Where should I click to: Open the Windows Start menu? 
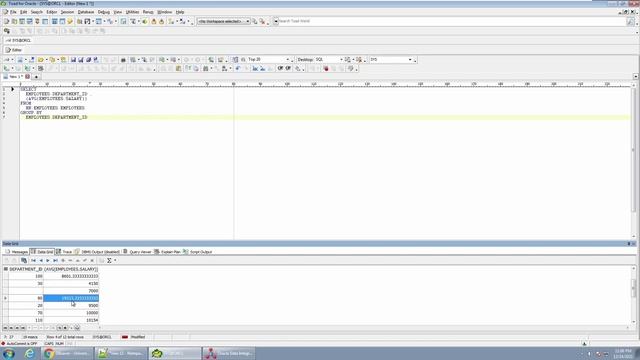click(x=9, y=353)
